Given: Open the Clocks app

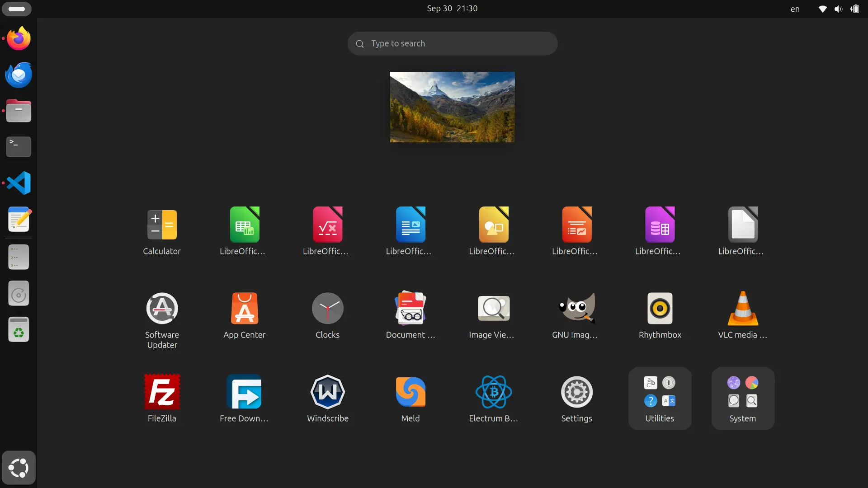Looking at the screenshot, I should point(327,309).
